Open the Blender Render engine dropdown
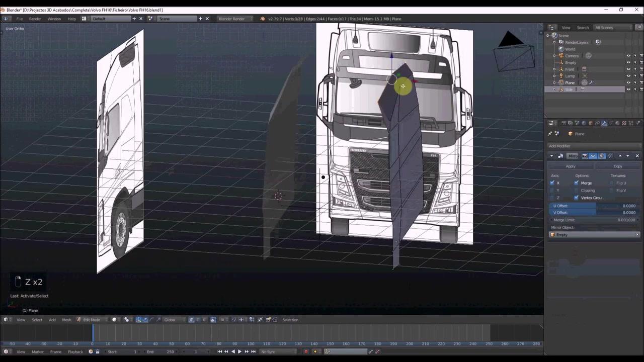Image resolution: width=644 pixels, height=362 pixels. point(235,19)
